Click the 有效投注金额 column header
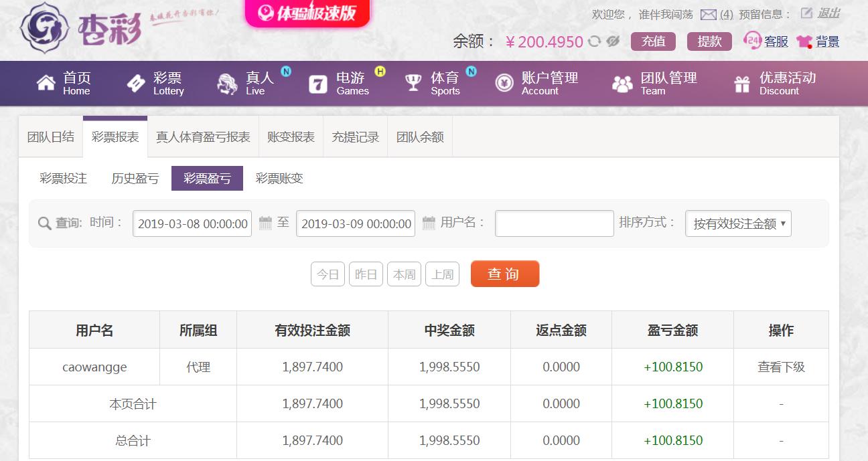The height and width of the screenshot is (461, 868). click(x=312, y=330)
